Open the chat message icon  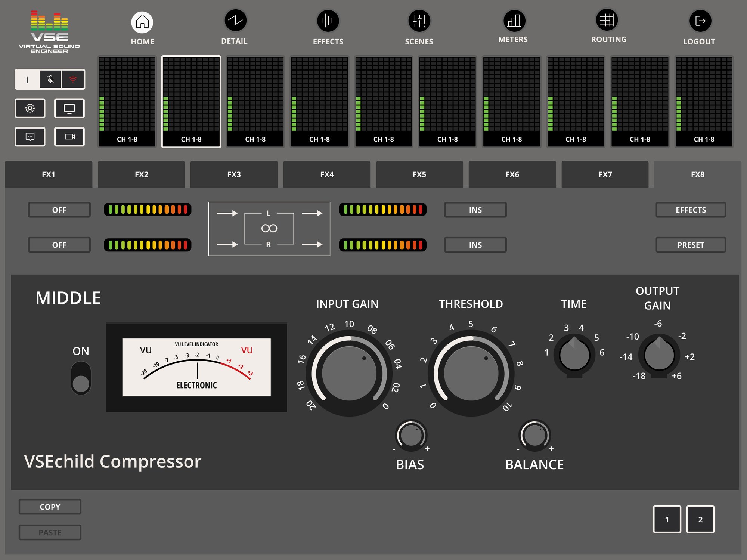click(x=30, y=137)
